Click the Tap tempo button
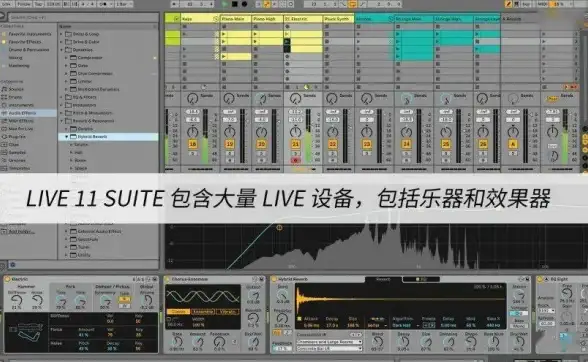This screenshot has width=588, height=362. (39, 4)
